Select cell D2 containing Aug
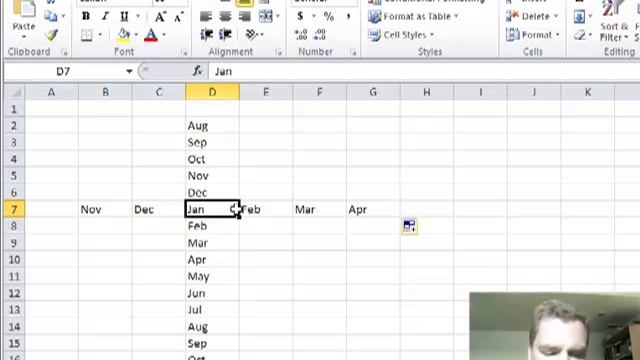 (212, 126)
